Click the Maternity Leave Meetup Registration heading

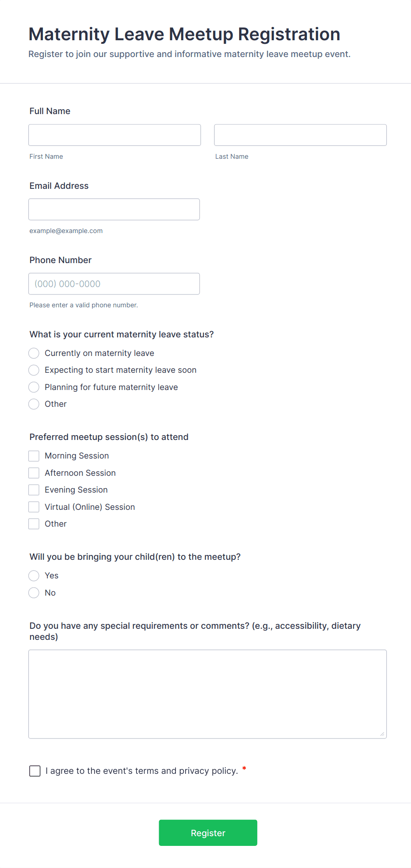(x=184, y=34)
